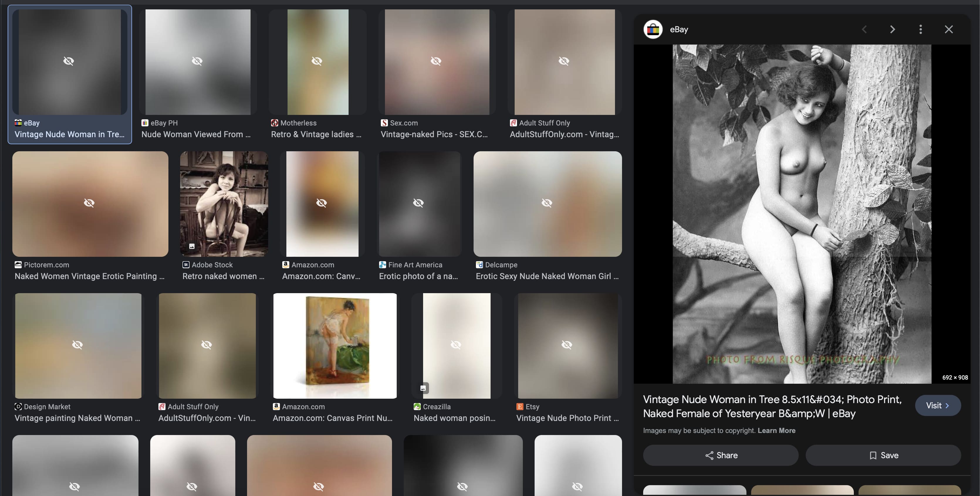The image size is (980, 496).
Task: Click the Save bookmark button
Action: tap(883, 455)
